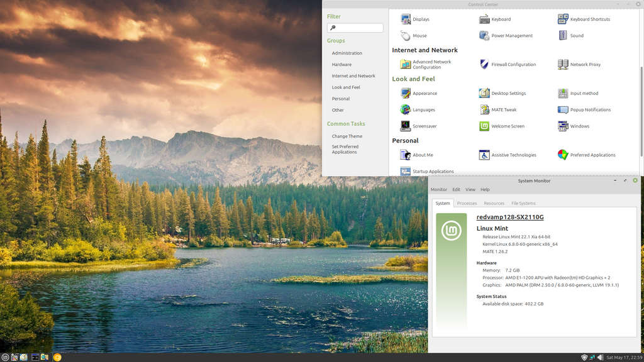Viewport: 644px width, 362px height.
Task: Open Input method settings
Action: click(x=578, y=93)
